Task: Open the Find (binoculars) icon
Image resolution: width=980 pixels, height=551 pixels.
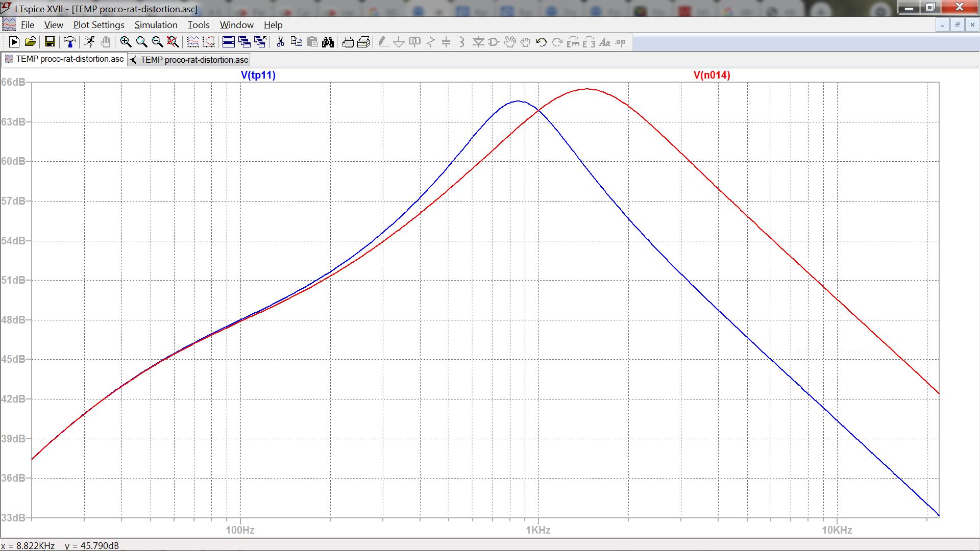Action: click(328, 42)
